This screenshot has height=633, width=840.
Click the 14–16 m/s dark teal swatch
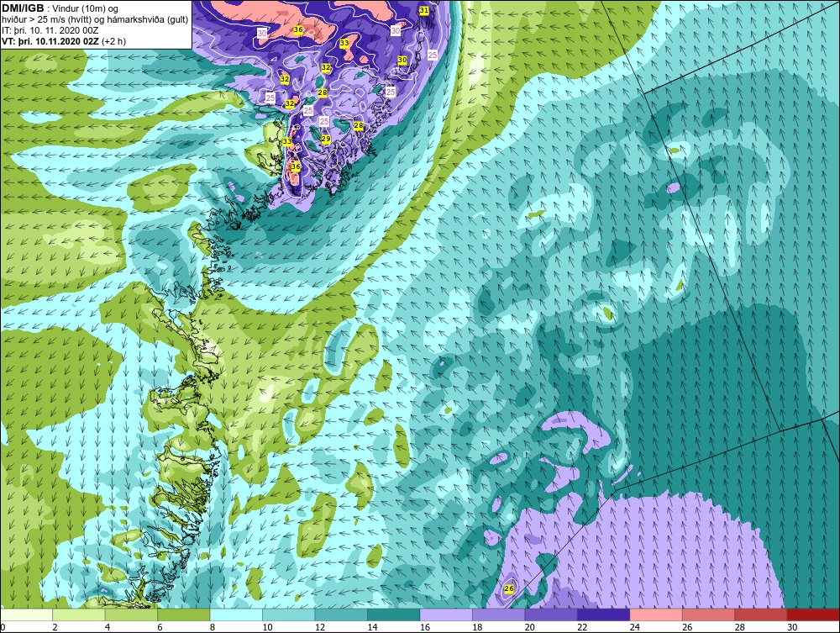click(x=394, y=615)
